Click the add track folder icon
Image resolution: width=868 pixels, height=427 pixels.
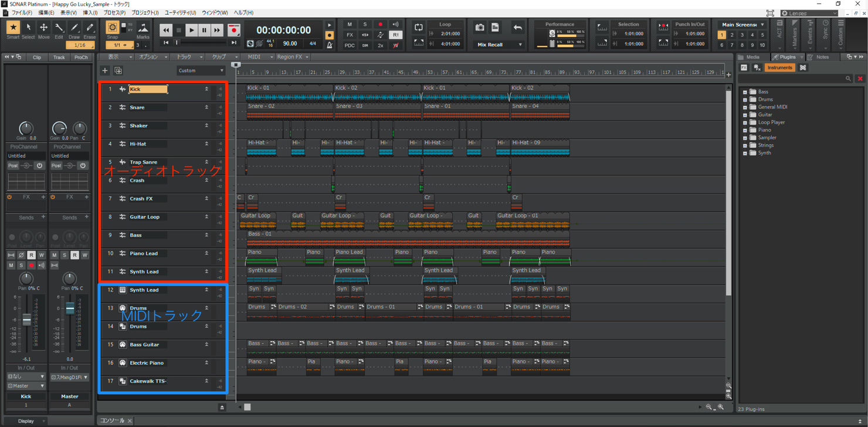tap(118, 71)
